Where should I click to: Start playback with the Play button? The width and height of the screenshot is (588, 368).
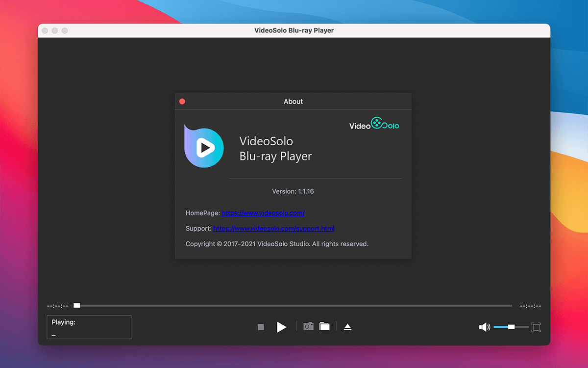(x=281, y=327)
